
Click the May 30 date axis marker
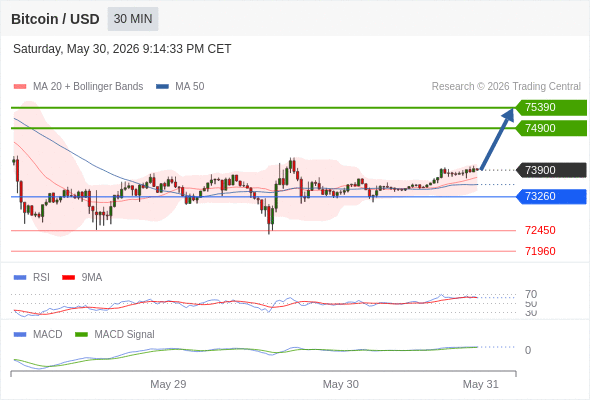pos(341,384)
